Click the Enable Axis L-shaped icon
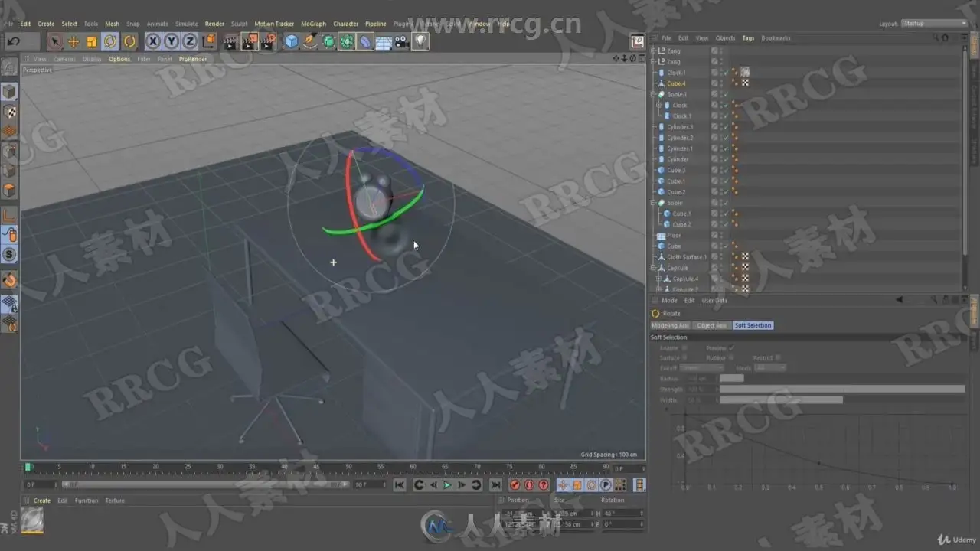 (x=9, y=216)
